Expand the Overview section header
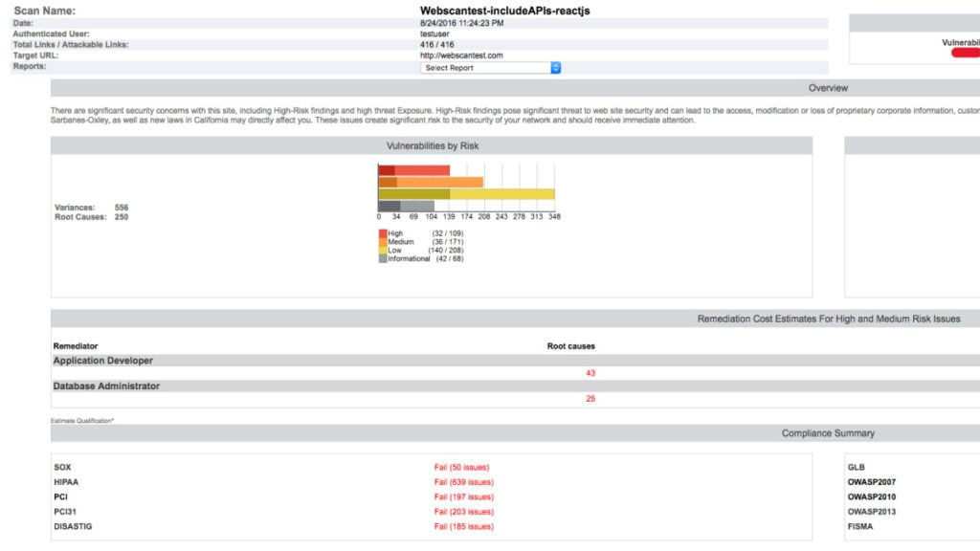 point(829,87)
